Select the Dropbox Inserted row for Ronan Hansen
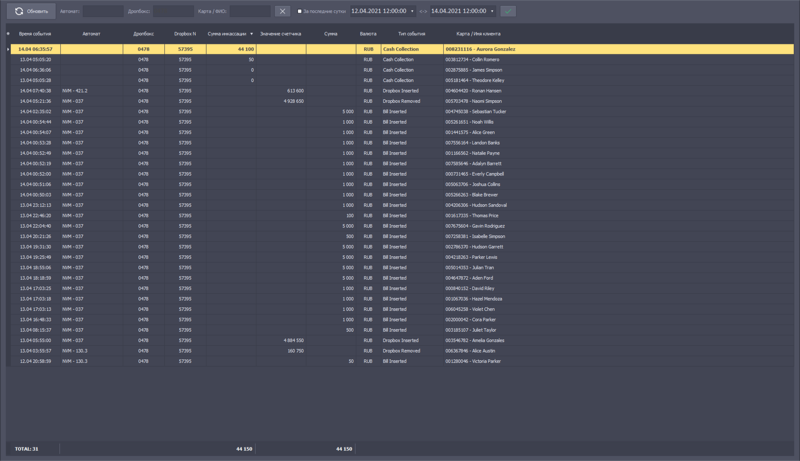Screen dimensions: 800x461 [400, 91]
